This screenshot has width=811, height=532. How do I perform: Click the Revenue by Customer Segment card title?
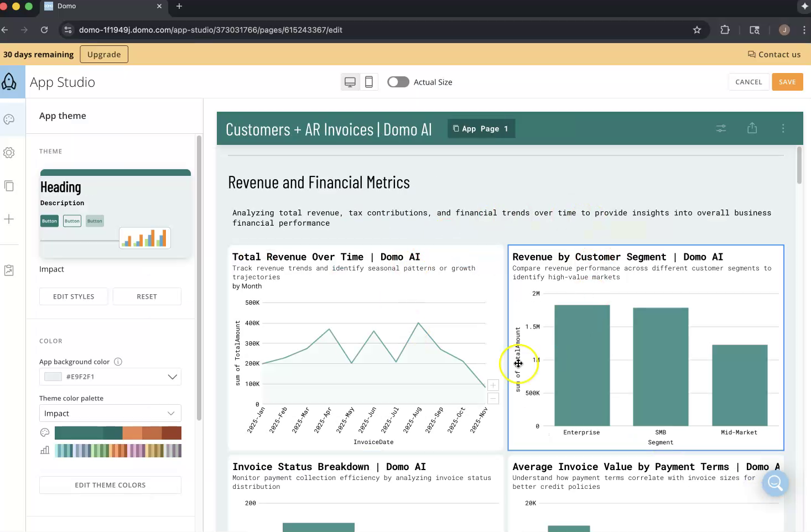pos(618,257)
